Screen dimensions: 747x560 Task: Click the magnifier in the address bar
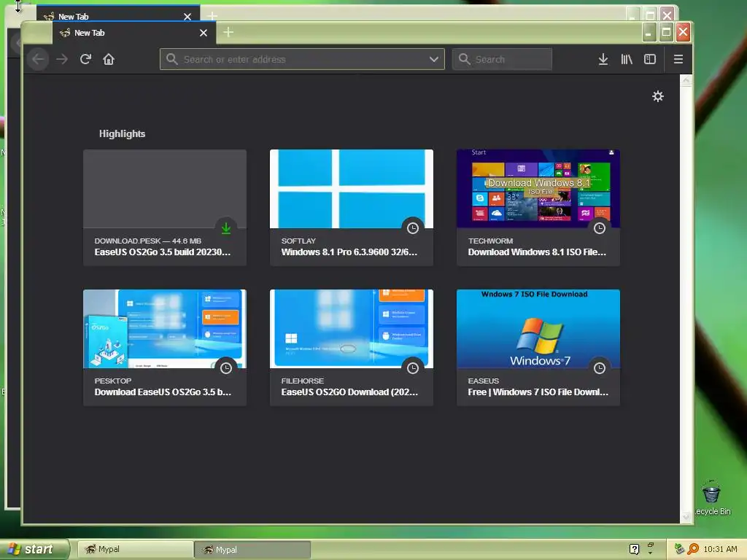(172, 59)
